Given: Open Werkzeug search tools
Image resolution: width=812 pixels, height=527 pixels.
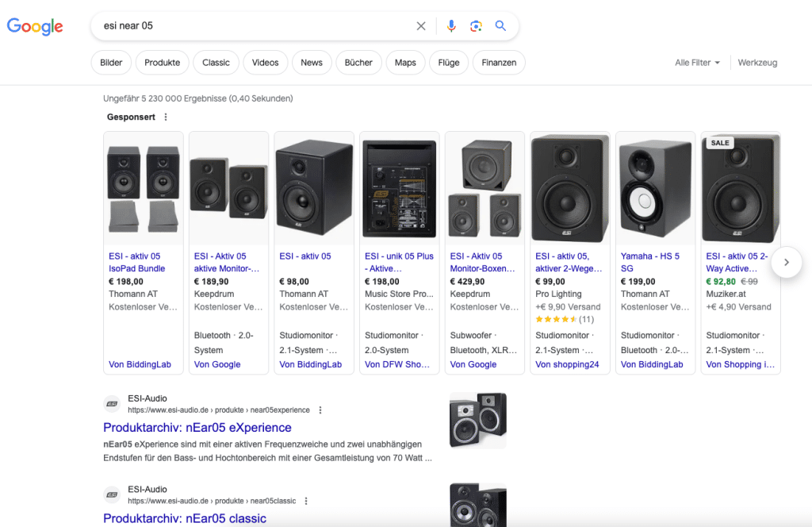Looking at the screenshot, I should pos(757,62).
